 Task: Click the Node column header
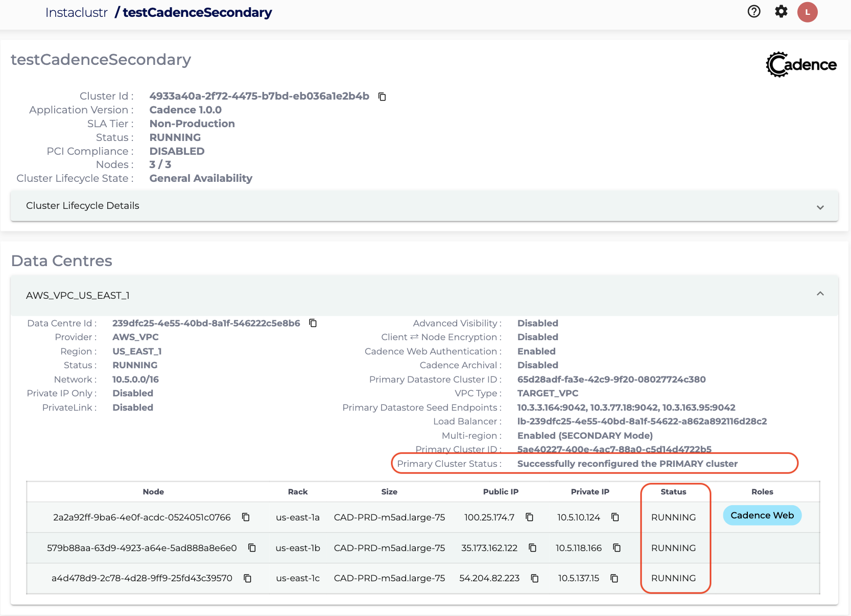[153, 492]
